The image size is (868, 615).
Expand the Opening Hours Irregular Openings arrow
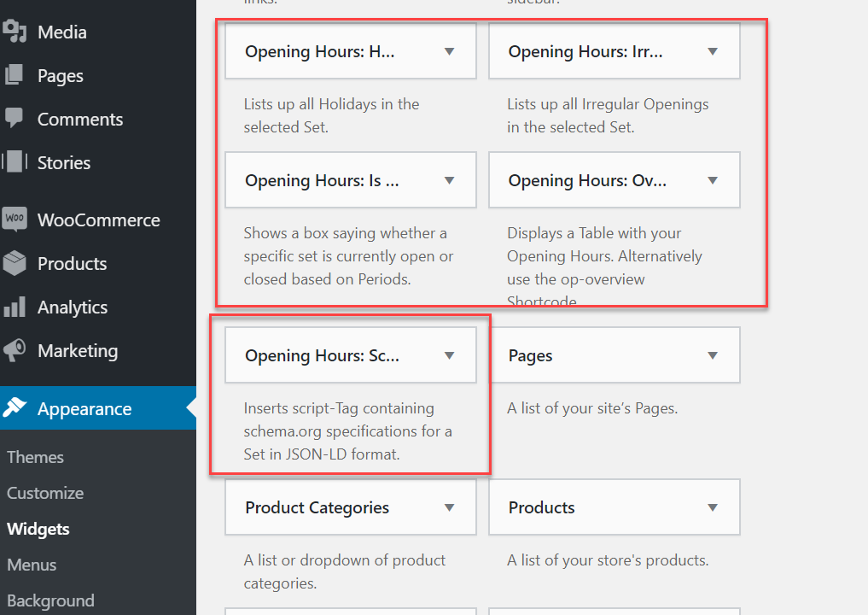tap(714, 51)
